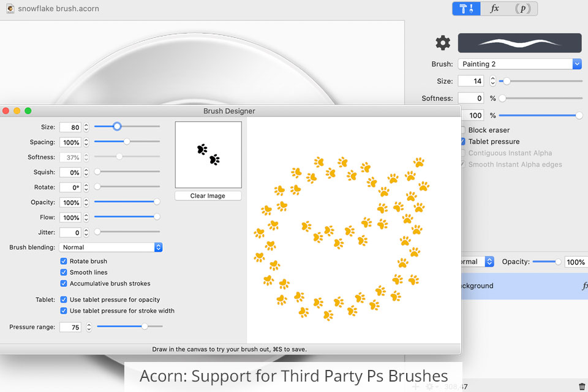The image size is (588, 392).
Task: Enable the Block eraser checkbox
Action: coord(464,130)
